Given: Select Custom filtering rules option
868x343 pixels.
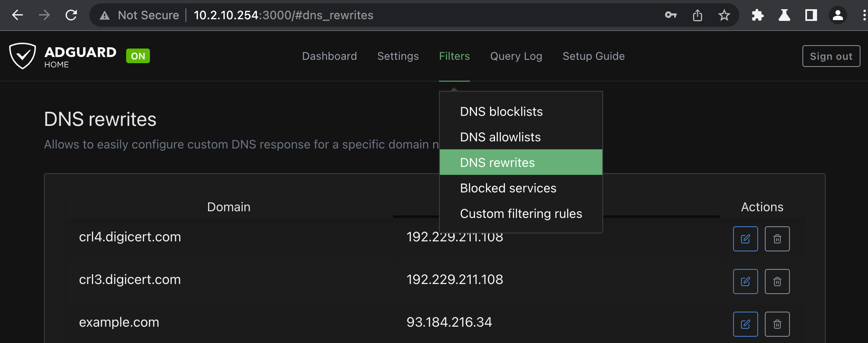Looking at the screenshot, I should click(x=520, y=214).
